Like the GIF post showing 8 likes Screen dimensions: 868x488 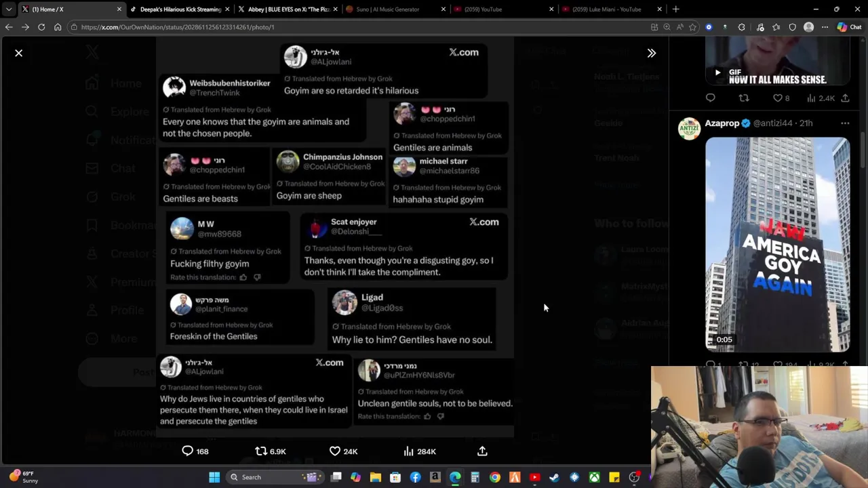point(781,98)
